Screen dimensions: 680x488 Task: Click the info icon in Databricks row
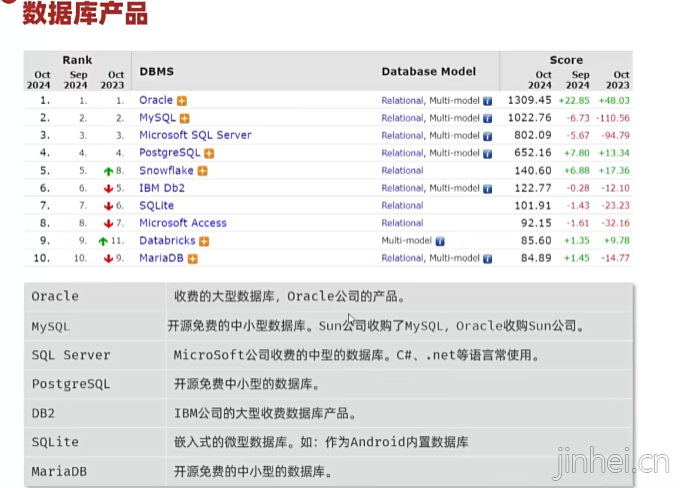pos(440,241)
